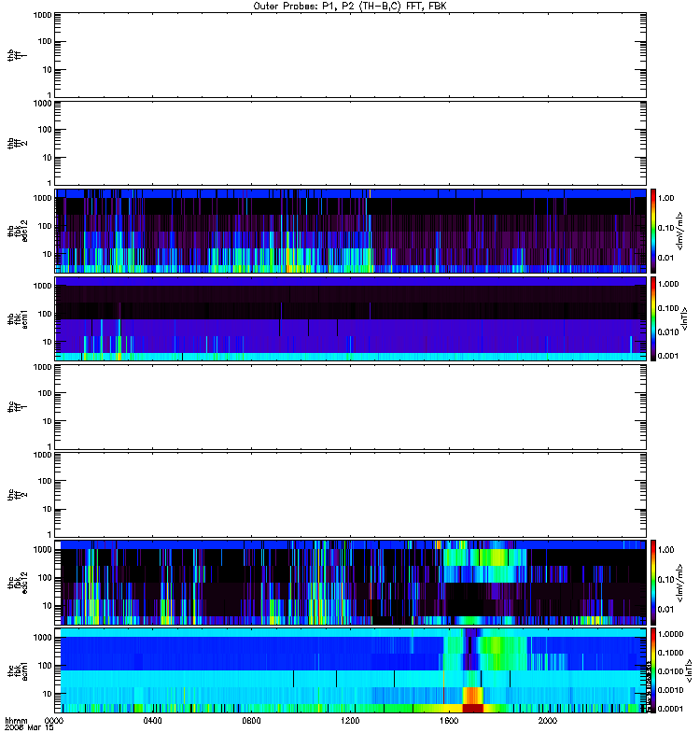Click the thb fbk scm1 spectrogram panel
The image size is (700, 747).
351,318
